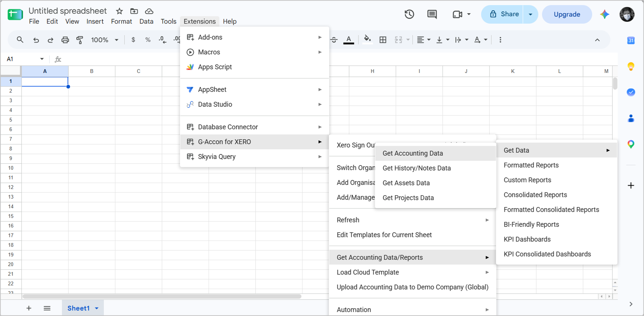Click the borders grid icon
This screenshot has width=644, height=316.
[383, 40]
